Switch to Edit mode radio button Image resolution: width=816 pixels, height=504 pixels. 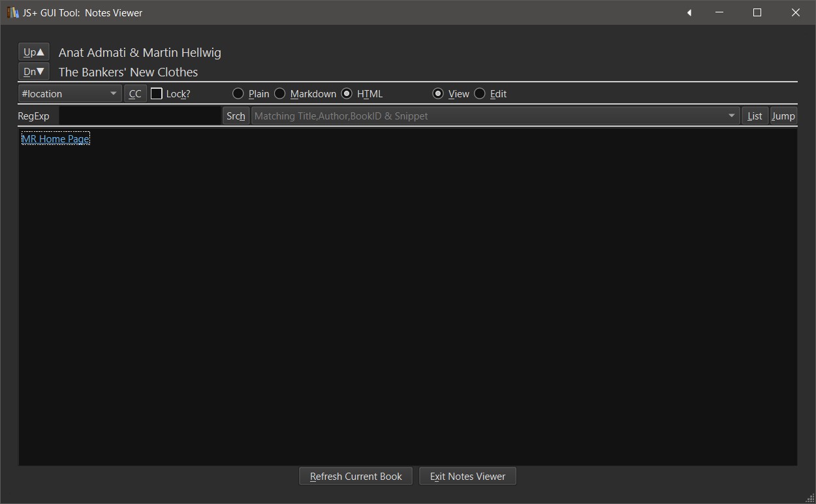(480, 93)
